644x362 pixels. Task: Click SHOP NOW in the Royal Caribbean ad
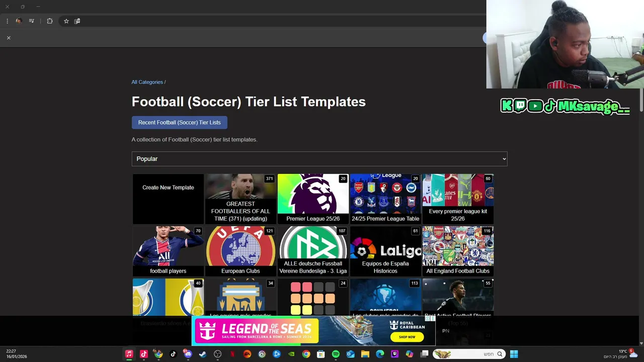[x=407, y=337]
